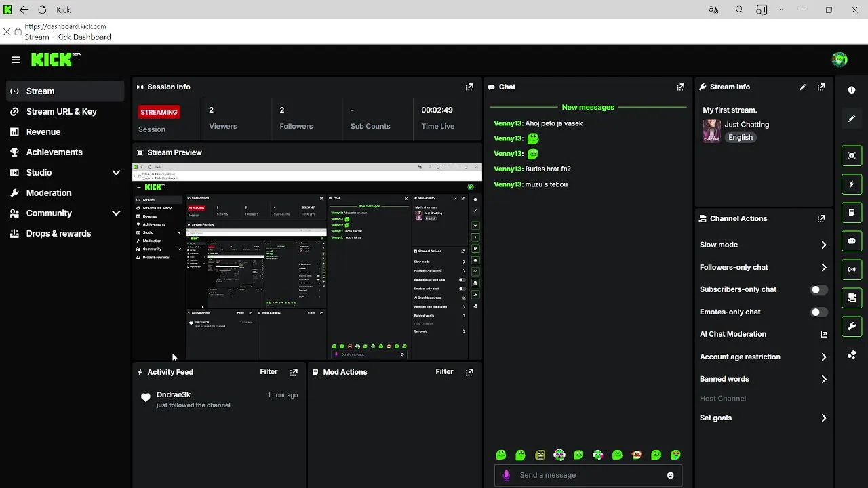Viewport: 868px width, 488px height.
Task: Click the browser search magnifier icon
Action: click(x=739, y=9)
